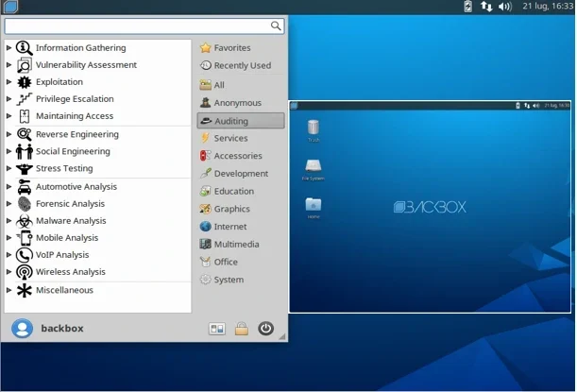
Task: Click the Anonymous spy icon
Action: pyautogui.click(x=205, y=103)
